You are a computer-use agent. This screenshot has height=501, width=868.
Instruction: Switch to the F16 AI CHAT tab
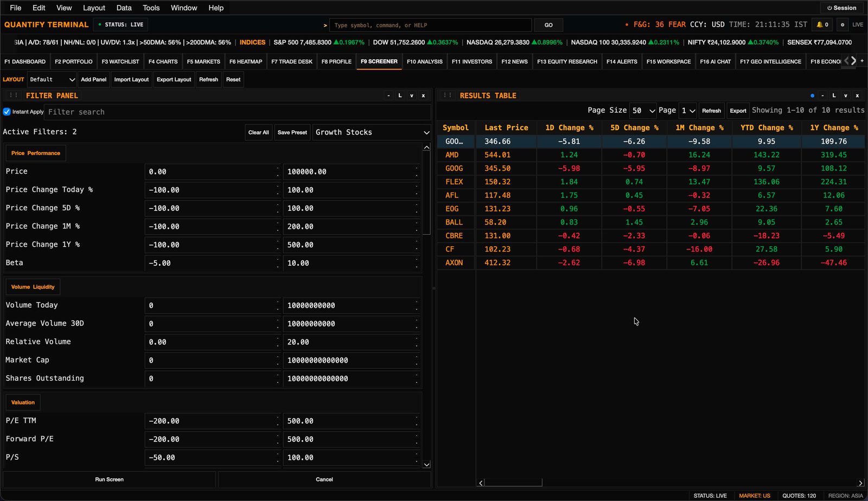[x=715, y=61]
